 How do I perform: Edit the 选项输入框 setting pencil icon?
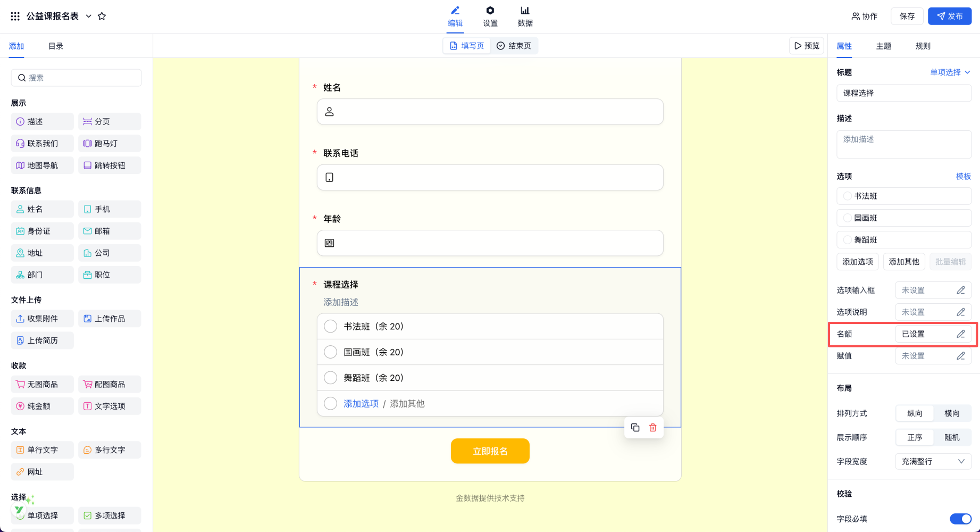coord(960,290)
